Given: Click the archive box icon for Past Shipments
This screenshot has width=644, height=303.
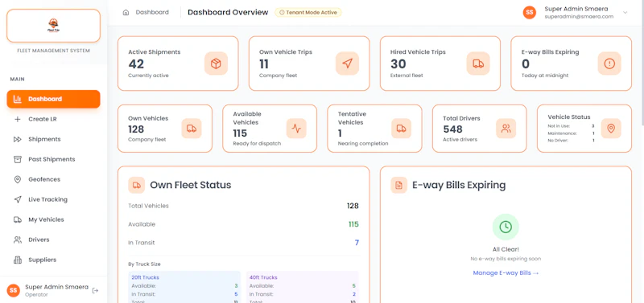Looking at the screenshot, I should tap(17, 159).
